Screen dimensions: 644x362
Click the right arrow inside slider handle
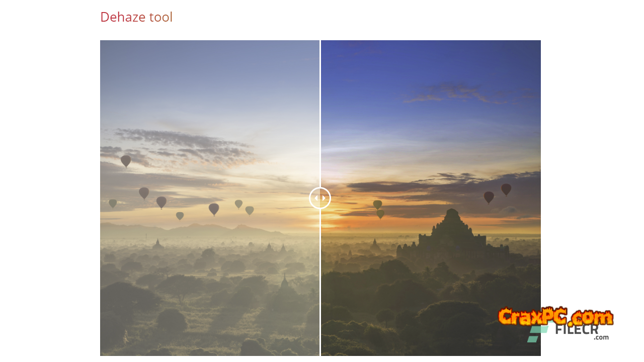[x=324, y=198]
